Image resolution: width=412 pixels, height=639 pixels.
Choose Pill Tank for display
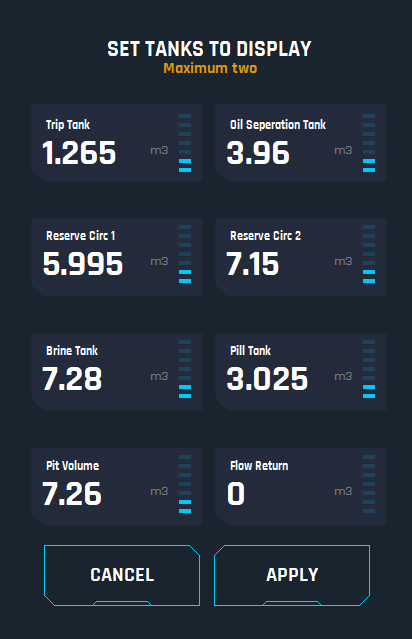click(x=301, y=372)
